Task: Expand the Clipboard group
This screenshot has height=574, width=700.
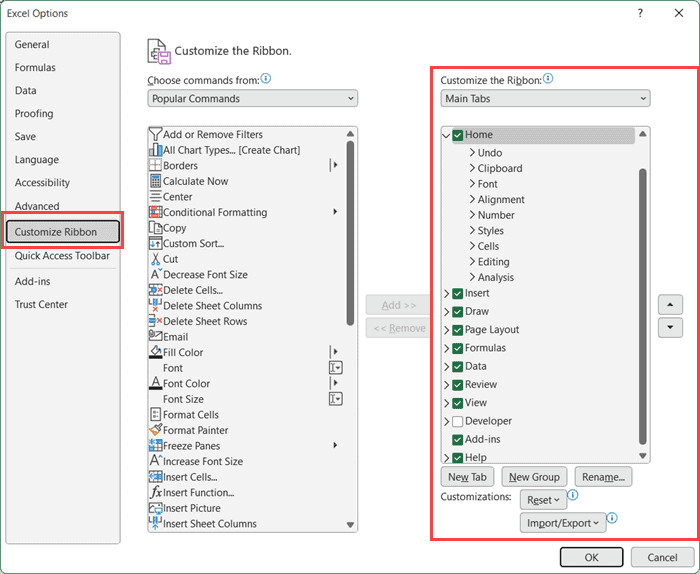Action: pos(472,168)
